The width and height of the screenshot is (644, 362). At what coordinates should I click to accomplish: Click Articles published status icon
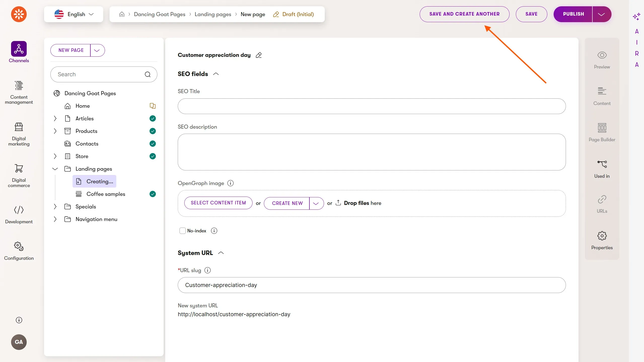pos(153,119)
